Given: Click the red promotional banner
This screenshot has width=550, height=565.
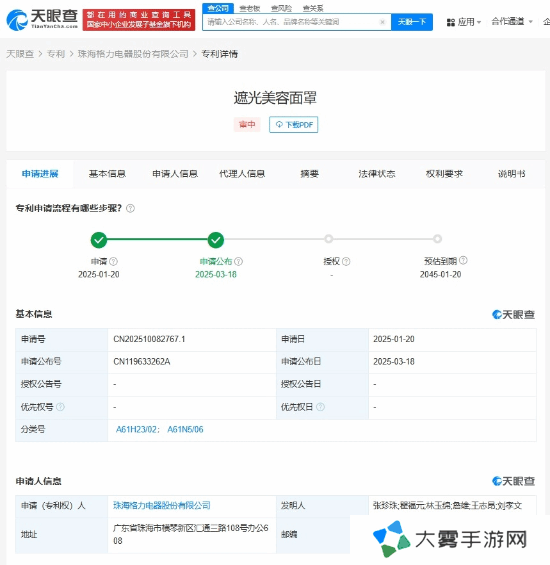Looking at the screenshot, I should tap(139, 20).
